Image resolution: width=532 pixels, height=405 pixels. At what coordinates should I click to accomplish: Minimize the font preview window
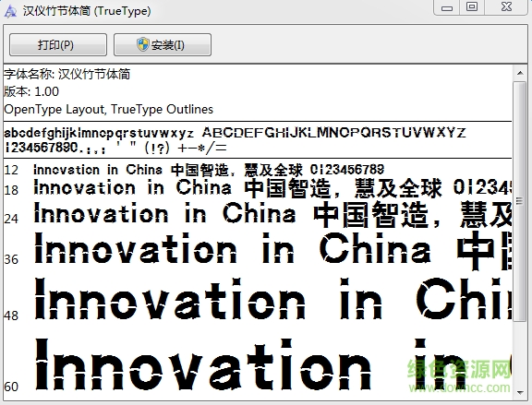(447, 7)
